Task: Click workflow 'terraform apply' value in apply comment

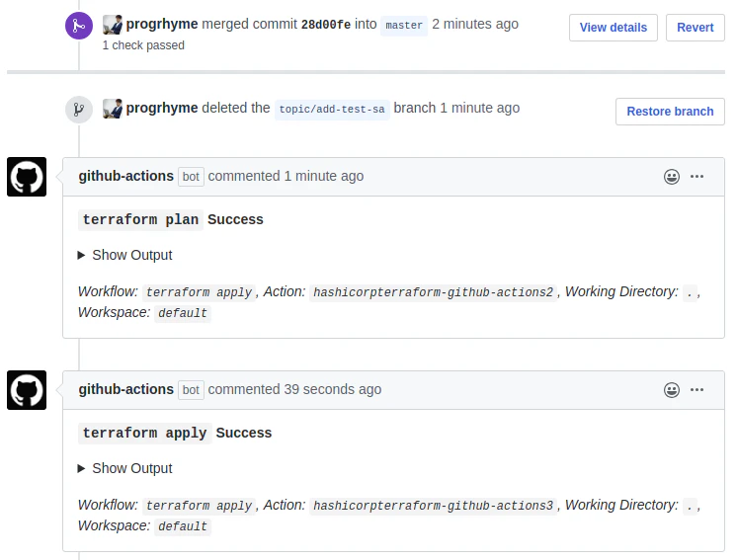Action: (x=199, y=506)
